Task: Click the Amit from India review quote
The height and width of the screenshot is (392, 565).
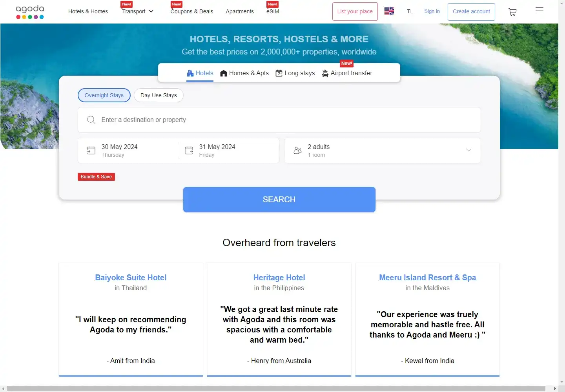Action: 131,325
